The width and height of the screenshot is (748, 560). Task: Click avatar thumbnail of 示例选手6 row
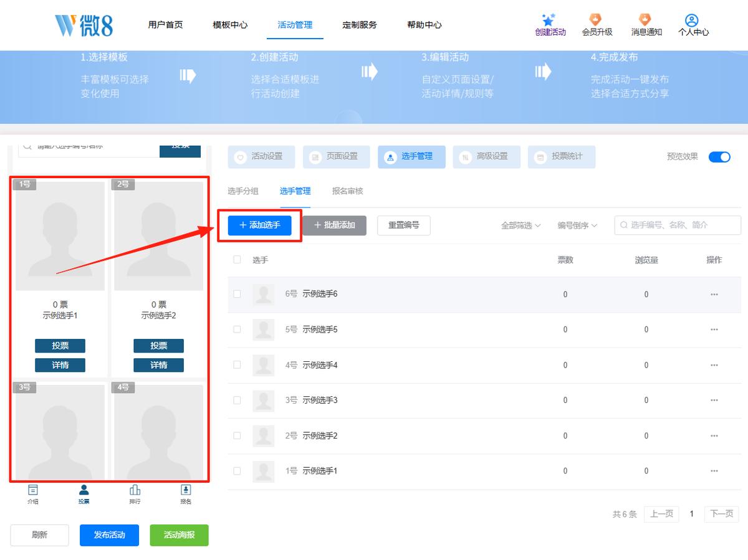point(264,294)
